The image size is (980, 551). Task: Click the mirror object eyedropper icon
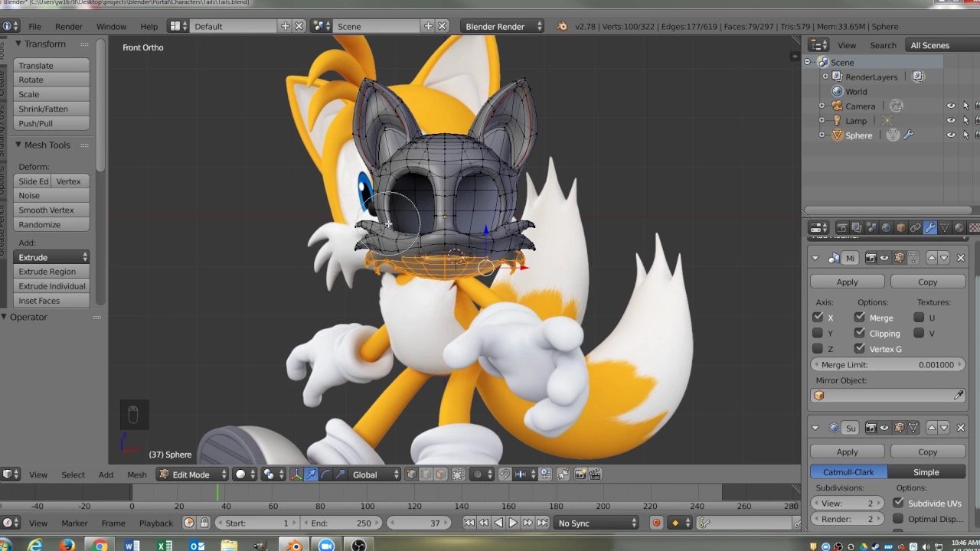[959, 396]
